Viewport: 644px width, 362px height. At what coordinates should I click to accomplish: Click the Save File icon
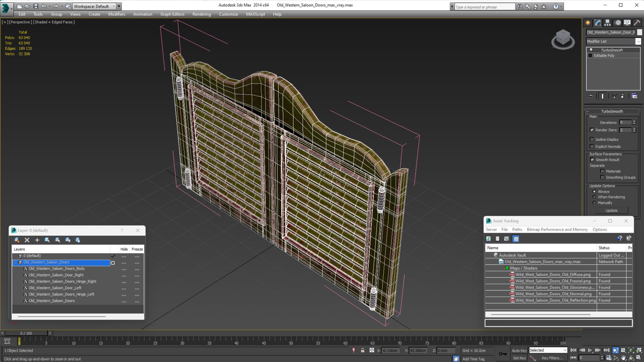pos(36,6)
